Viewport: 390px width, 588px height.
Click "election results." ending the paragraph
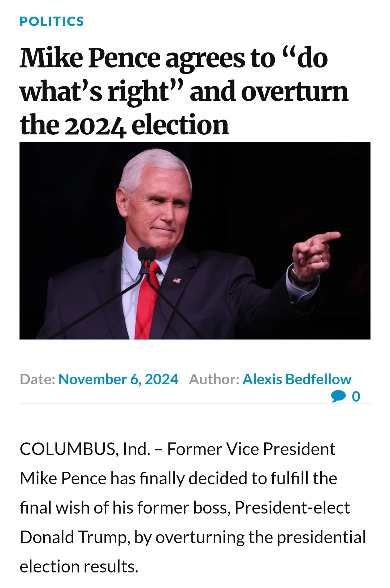pyautogui.click(x=79, y=566)
